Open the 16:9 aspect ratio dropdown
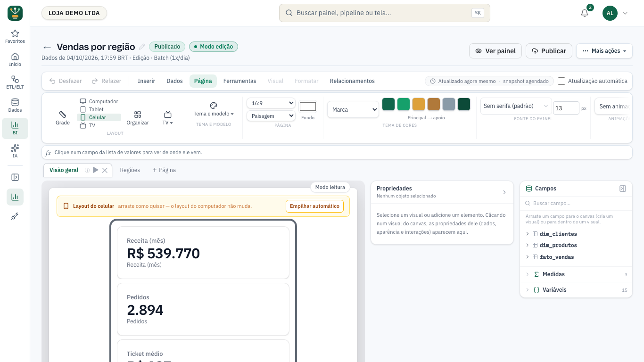The width and height of the screenshot is (644, 362). (x=271, y=103)
